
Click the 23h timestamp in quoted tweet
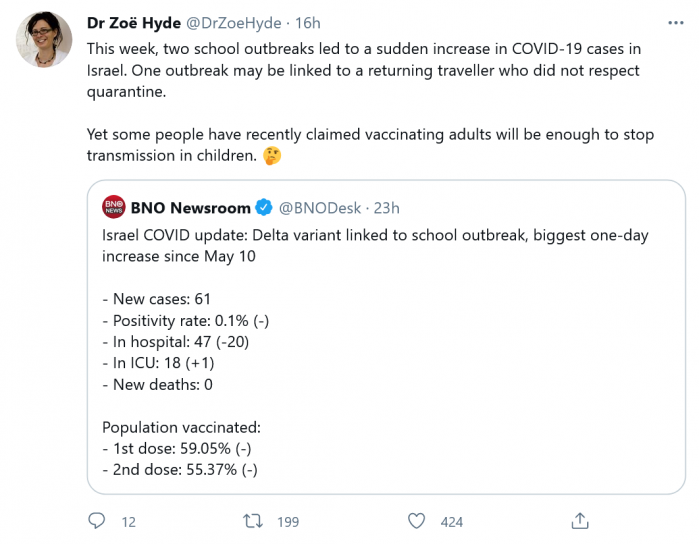click(386, 208)
